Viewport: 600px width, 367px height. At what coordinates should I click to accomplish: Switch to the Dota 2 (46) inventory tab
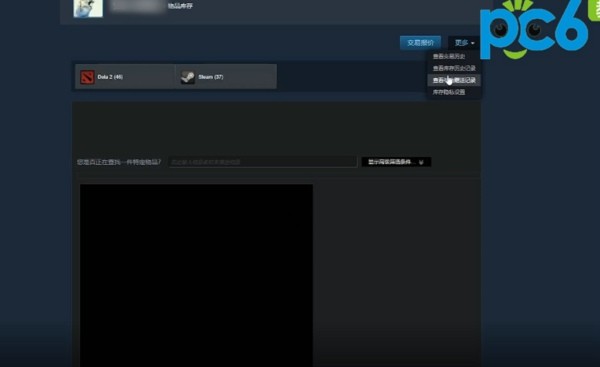pos(125,77)
